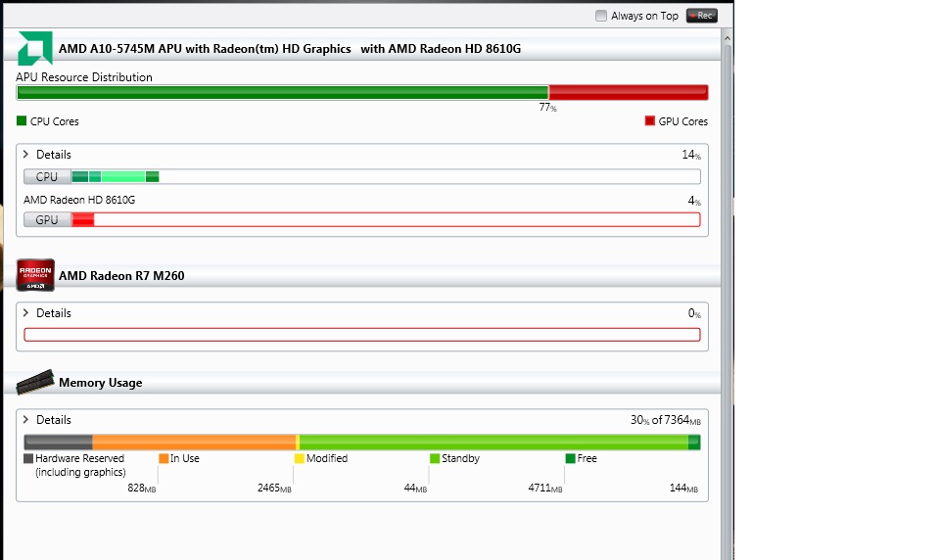
Task: Click the '144MB' free value
Action: click(x=683, y=489)
